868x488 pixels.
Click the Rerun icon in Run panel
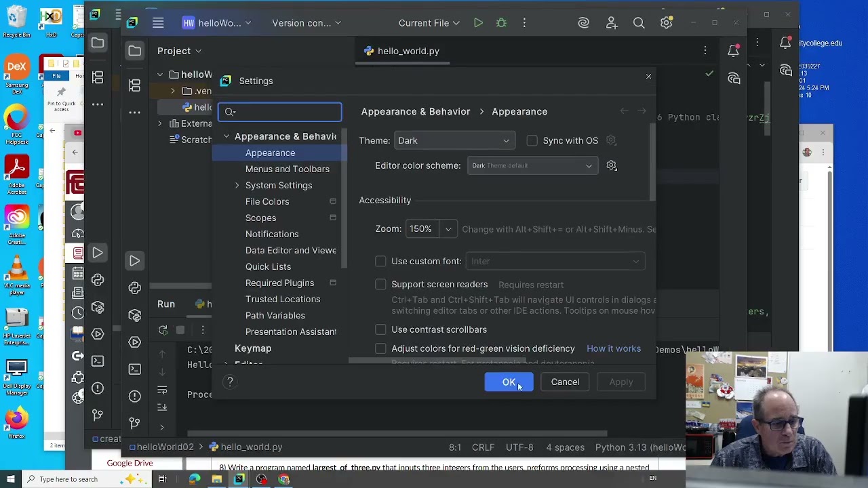click(163, 330)
